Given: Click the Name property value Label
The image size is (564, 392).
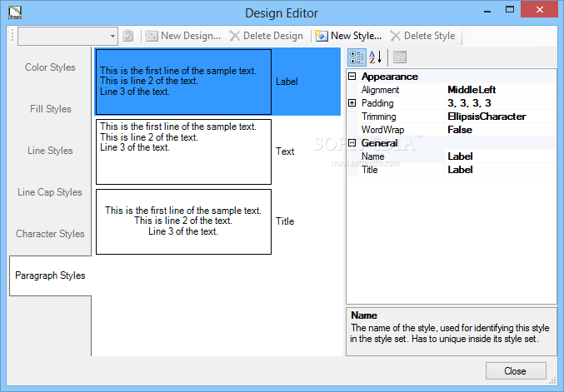Looking at the screenshot, I should point(460,156).
